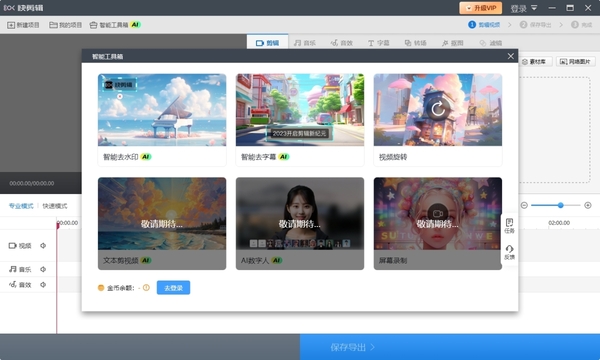Open 网络图片 online images
The image size is (600, 360).
pyautogui.click(x=575, y=61)
